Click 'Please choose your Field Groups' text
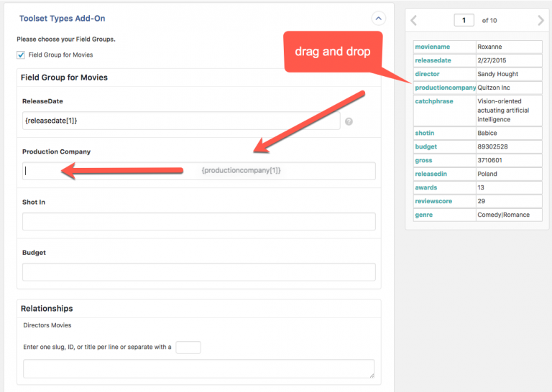This screenshot has width=552, height=392. coord(66,39)
